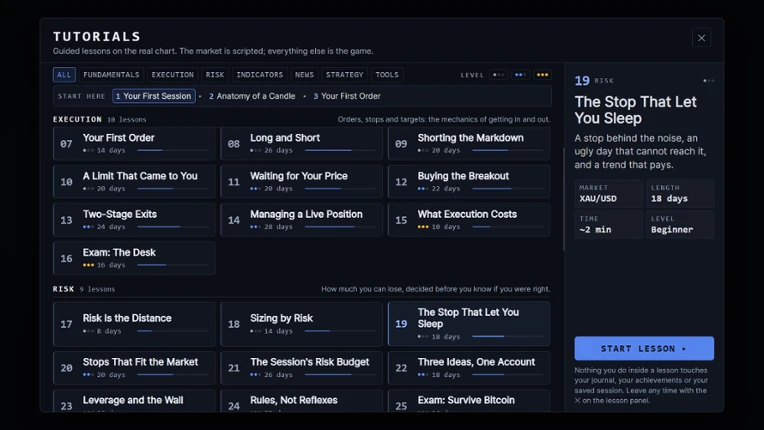The width and height of the screenshot is (764, 430).
Task: Choose lesson 22 Three Ideas, One Account
Action: point(469,368)
